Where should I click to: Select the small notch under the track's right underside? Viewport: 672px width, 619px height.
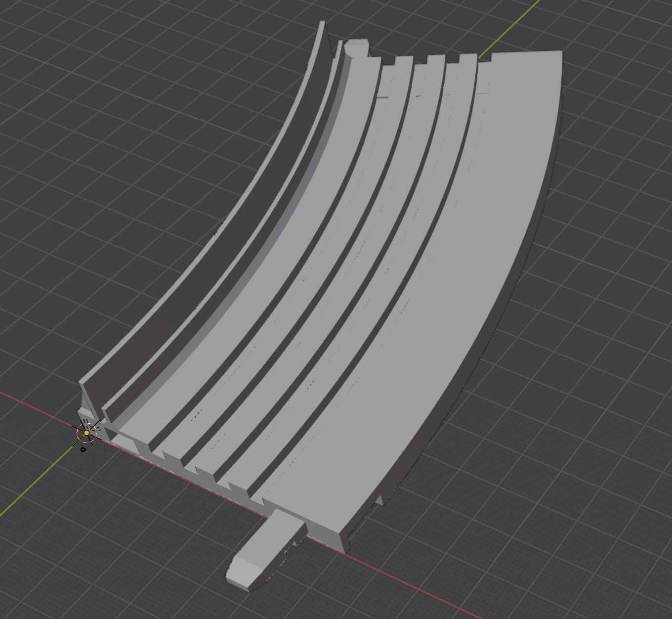click(379, 498)
